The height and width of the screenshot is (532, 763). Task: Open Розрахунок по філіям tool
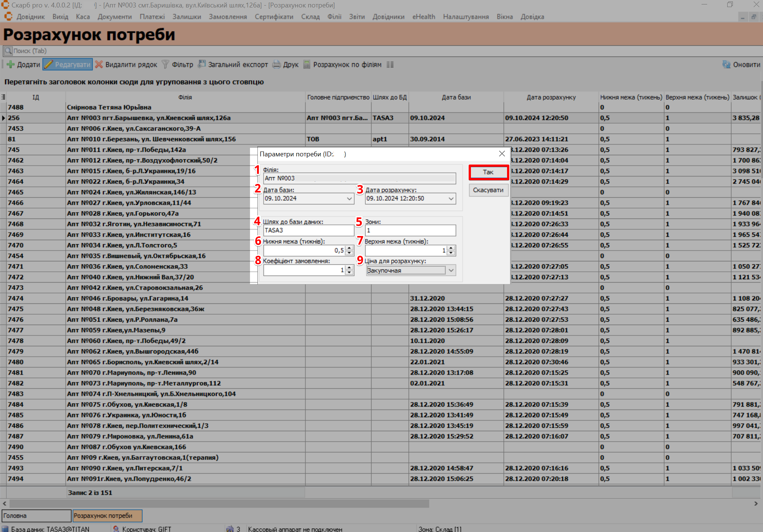pos(307,64)
